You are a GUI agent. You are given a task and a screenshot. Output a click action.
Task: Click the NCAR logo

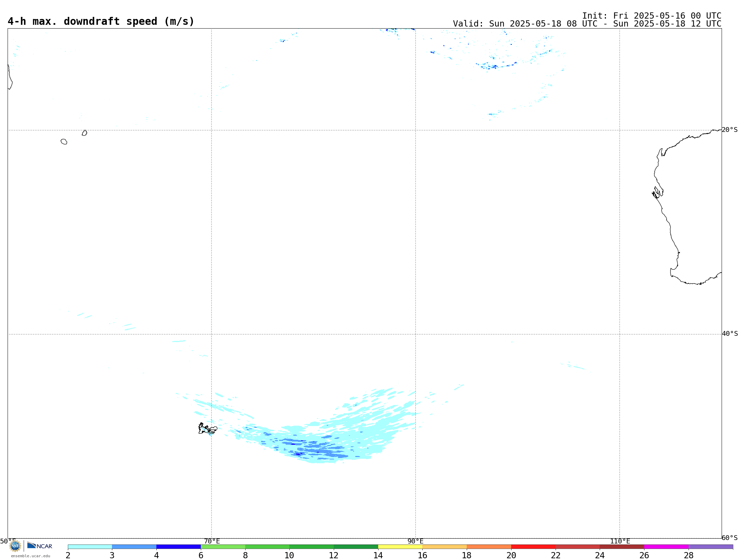[x=40, y=546]
